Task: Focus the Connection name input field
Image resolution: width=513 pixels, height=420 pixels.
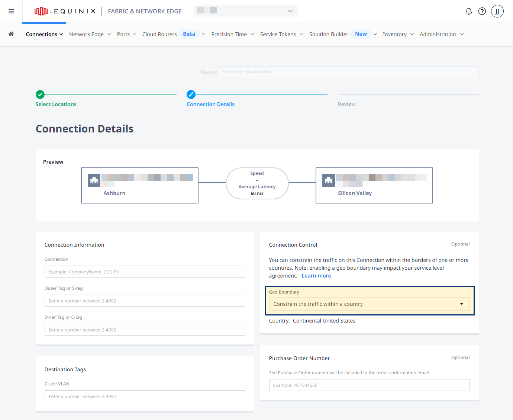Action: (x=145, y=272)
